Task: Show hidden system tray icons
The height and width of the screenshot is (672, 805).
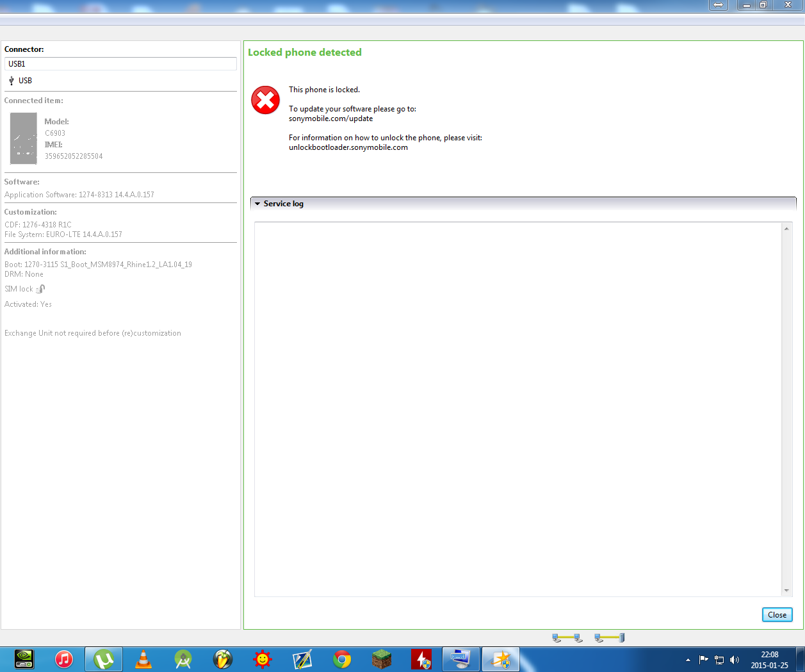Action: [688, 660]
